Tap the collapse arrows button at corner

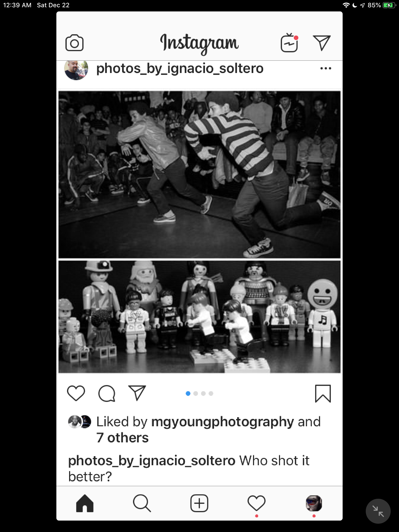pyautogui.click(x=378, y=511)
